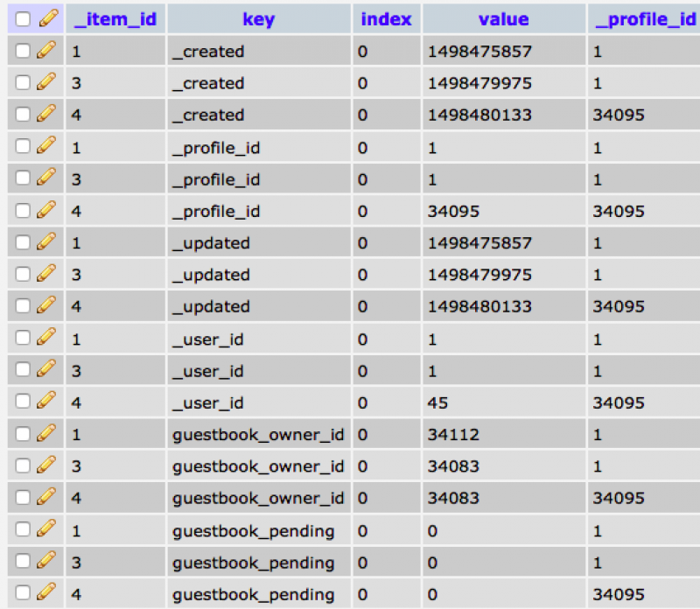Image resolution: width=700 pixels, height=609 pixels.
Task: Tick checkbox for guestbook_owner_id item 4
Action: [x=23, y=497]
